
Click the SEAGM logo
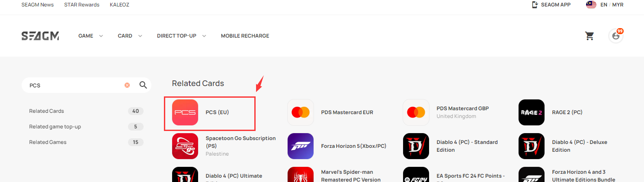(x=40, y=36)
